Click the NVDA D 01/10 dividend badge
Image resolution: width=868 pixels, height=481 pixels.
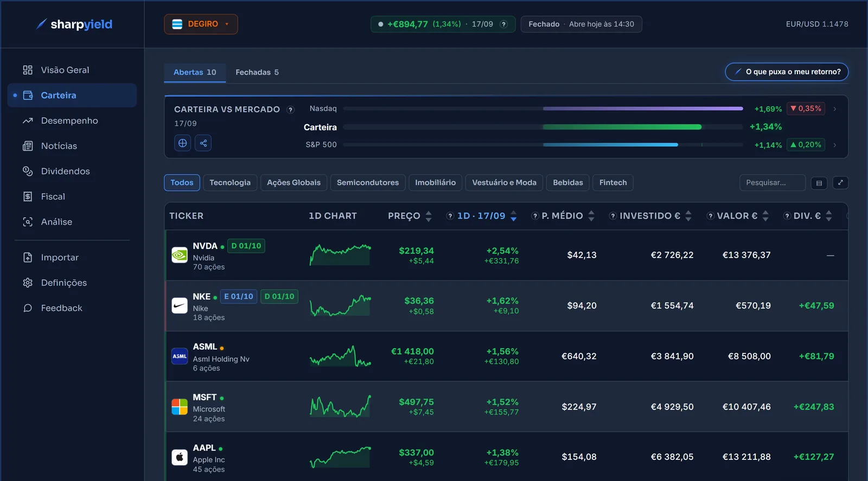246,246
